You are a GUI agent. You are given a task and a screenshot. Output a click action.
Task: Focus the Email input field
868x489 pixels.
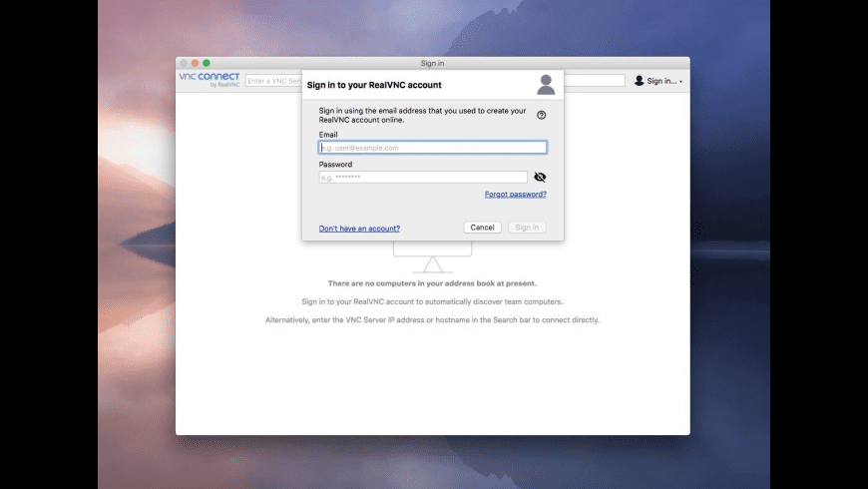click(x=433, y=148)
